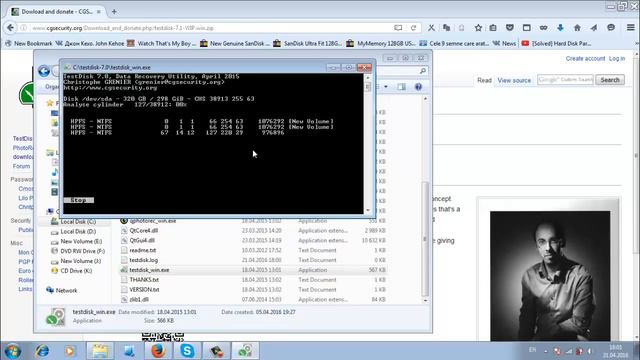Screen dimensions: 640x360
Task: Reload the page in Firefox
Action: (x=413, y=28)
